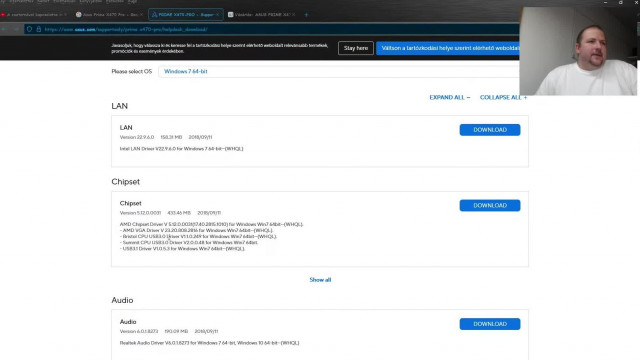Download the LAN driver

click(x=490, y=130)
